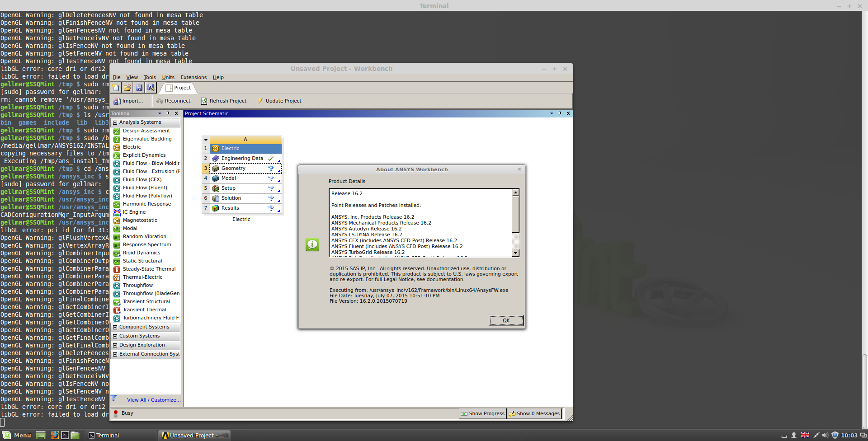Click the Toolbox filter funnel icon
Viewport: 868px width, 441px height.
tap(114, 399)
